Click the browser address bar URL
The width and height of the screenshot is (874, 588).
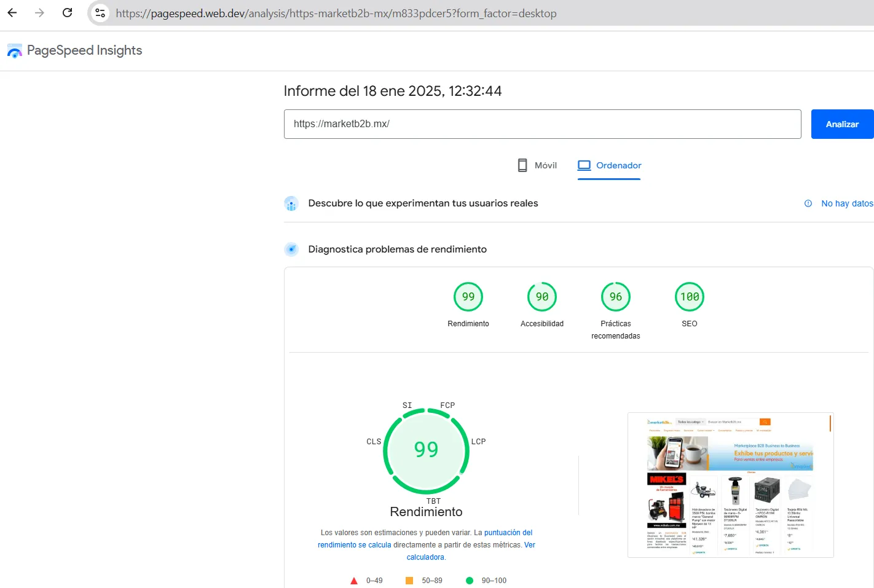(x=336, y=14)
